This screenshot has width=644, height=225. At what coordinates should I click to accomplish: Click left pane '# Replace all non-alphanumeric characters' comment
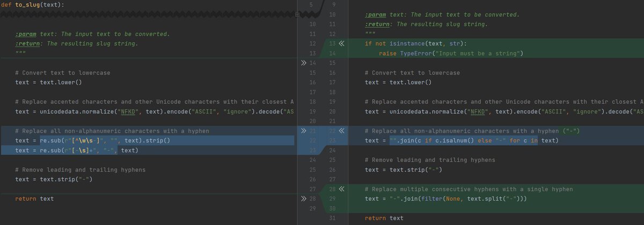[112, 131]
